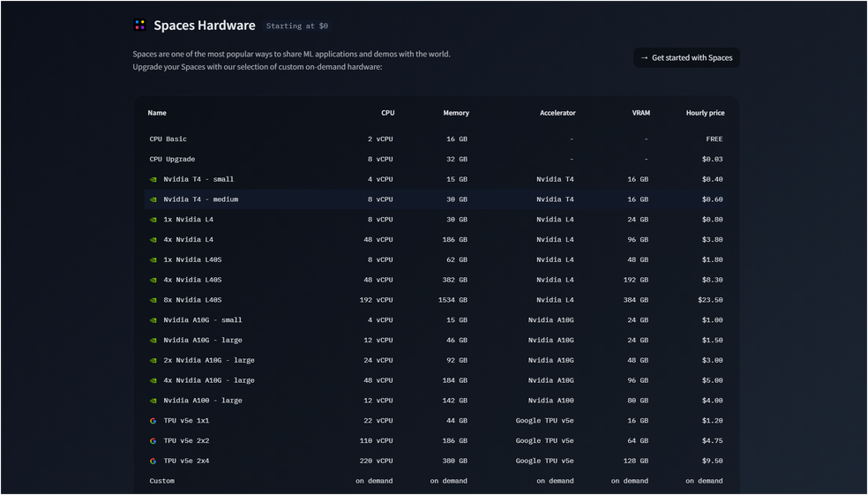The height and width of the screenshot is (495, 868).
Task: Select the 'Nvidia A10G - small' name
Action: [203, 320]
